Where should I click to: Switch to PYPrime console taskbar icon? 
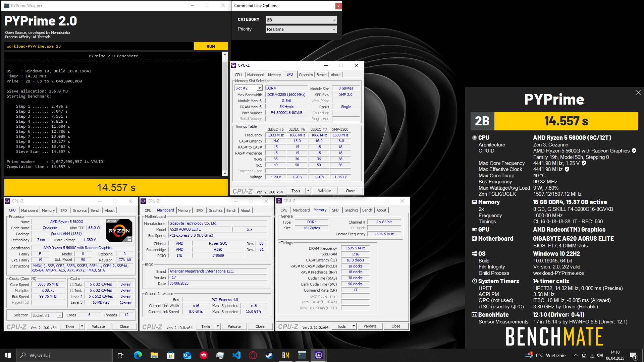click(302, 355)
